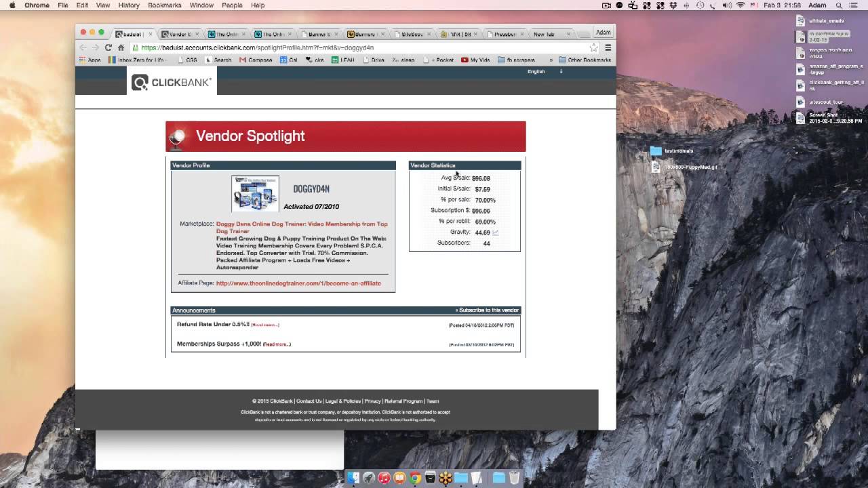Open the Other Bookmarks folder
The height and width of the screenshot is (488, 868).
point(585,60)
